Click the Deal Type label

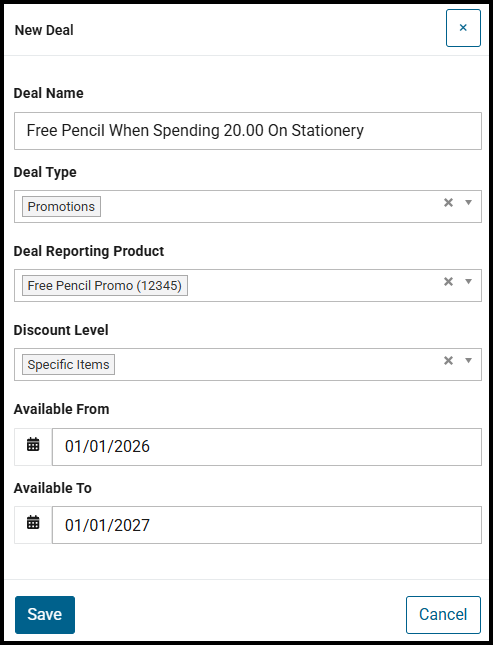(x=45, y=172)
